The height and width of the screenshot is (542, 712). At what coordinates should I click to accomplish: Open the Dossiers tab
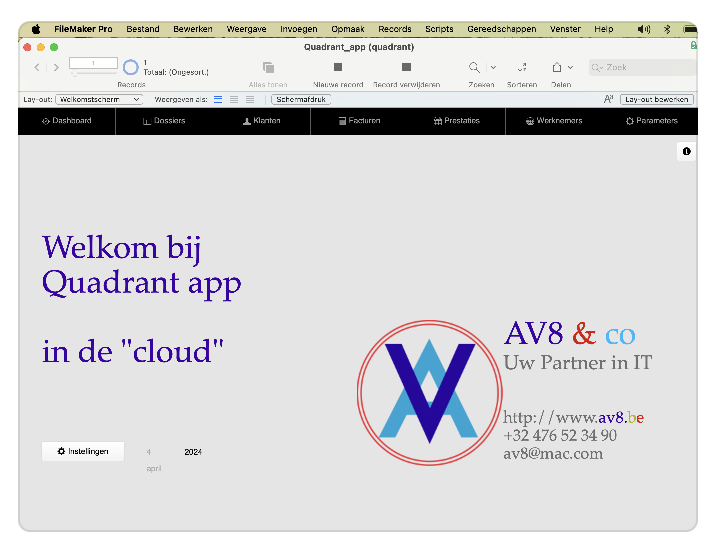[164, 121]
